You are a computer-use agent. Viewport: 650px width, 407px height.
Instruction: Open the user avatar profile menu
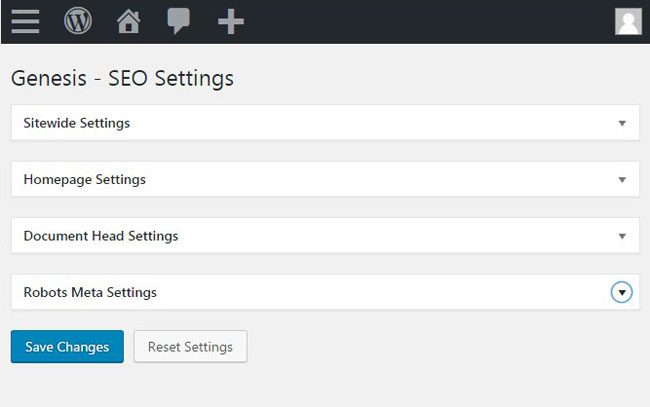click(628, 21)
